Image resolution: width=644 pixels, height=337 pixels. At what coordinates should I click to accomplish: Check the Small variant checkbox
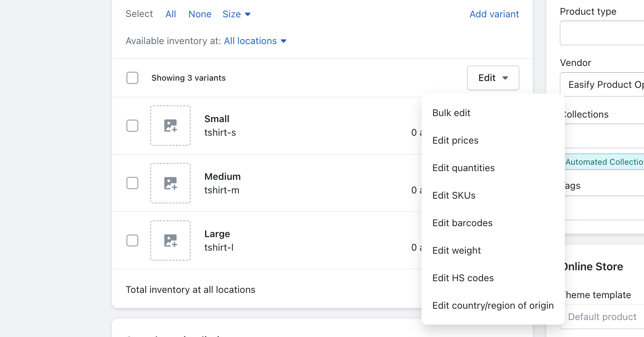(132, 126)
